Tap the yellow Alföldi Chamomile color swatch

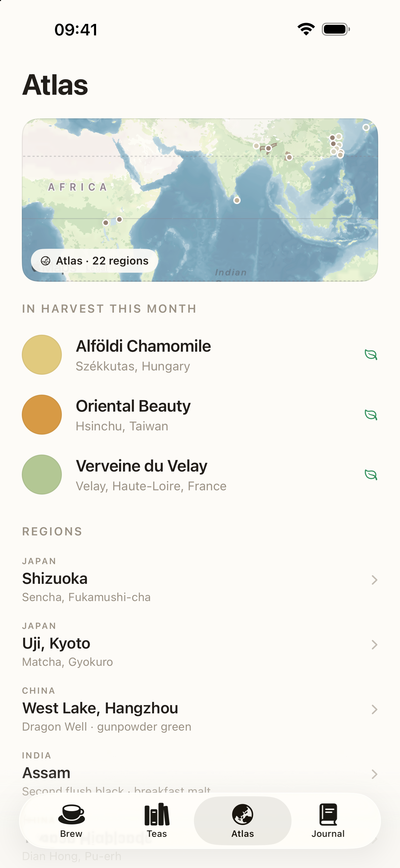tap(42, 354)
